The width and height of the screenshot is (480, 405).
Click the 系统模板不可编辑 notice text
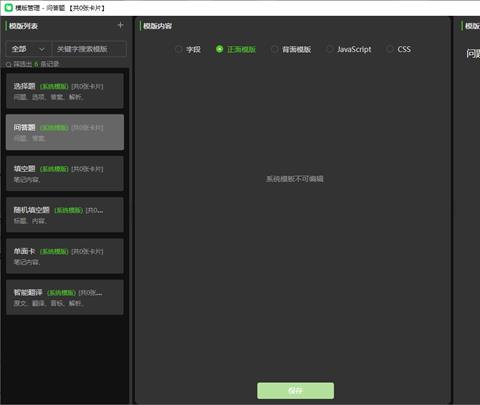click(x=295, y=179)
